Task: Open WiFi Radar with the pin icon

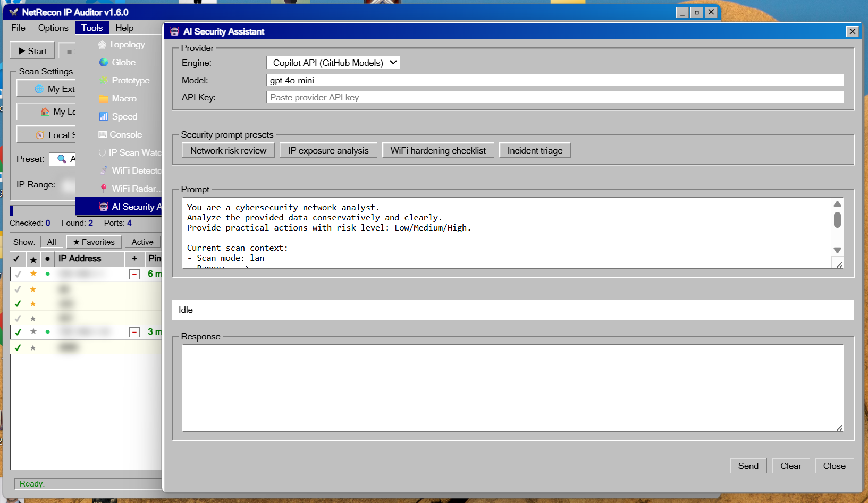Action: (119, 189)
